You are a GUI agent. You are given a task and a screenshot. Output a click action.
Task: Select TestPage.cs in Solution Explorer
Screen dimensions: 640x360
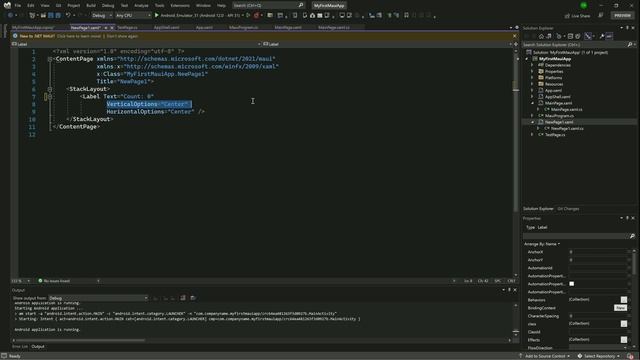pyautogui.click(x=555, y=135)
